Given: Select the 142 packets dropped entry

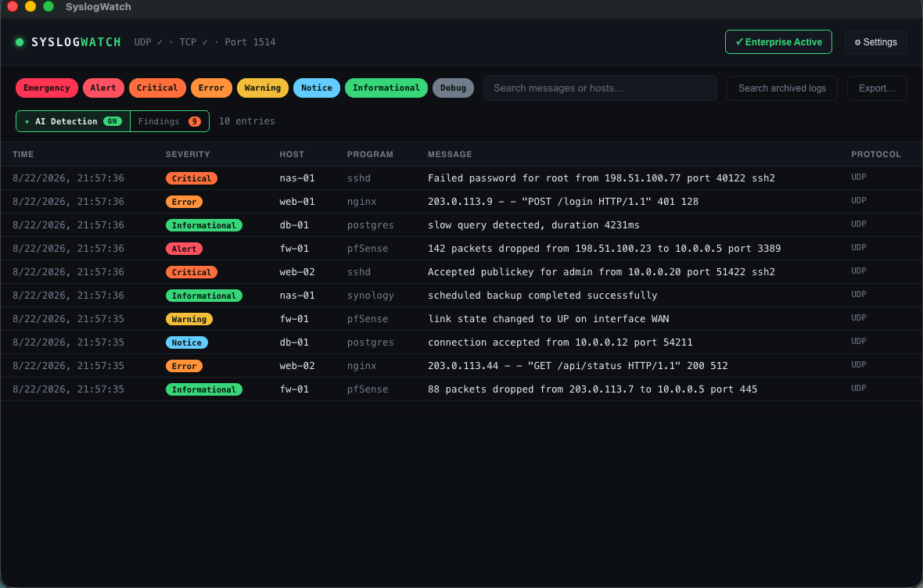Looking at the screenshot, I should 461,249.
